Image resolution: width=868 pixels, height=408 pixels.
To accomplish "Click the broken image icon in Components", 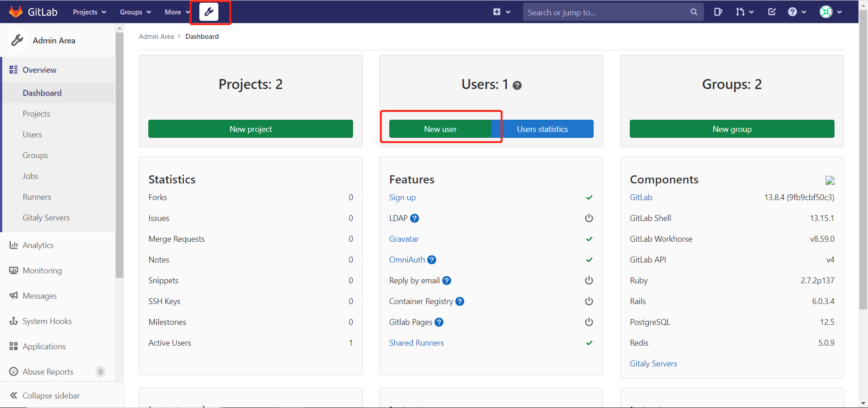I will click(x=830, y=180).
